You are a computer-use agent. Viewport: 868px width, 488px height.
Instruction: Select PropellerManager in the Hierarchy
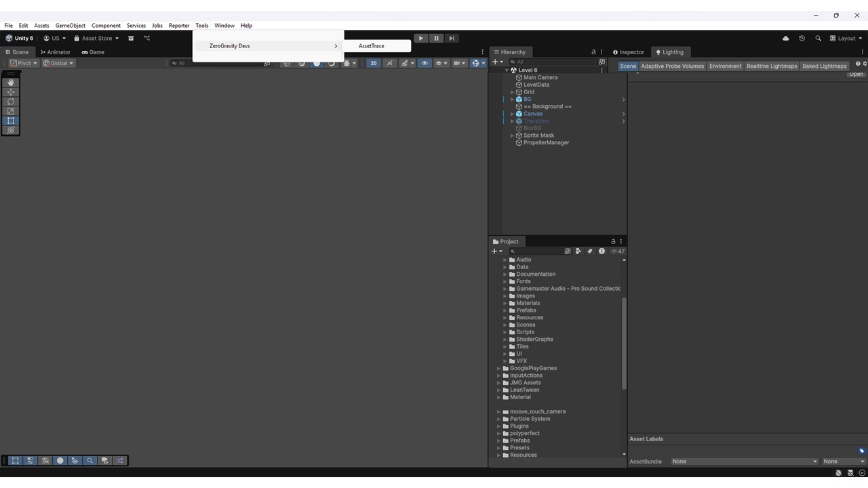(x=547, y=143)
